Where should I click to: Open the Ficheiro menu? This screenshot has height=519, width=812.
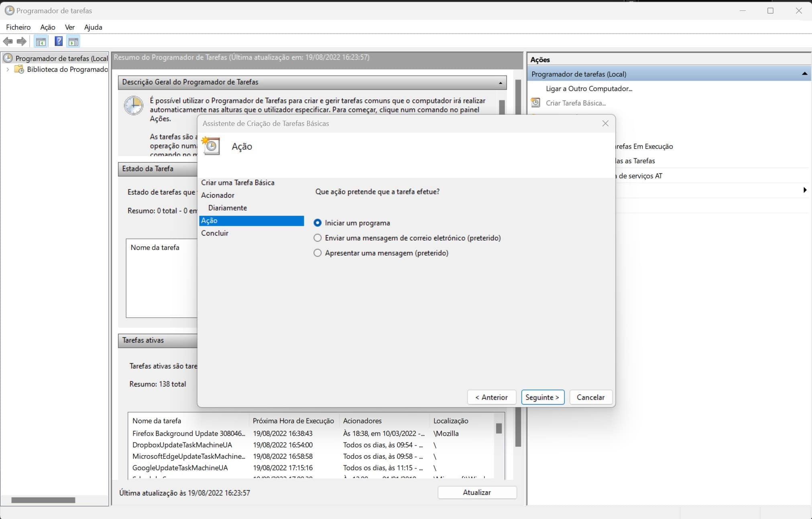click(18, 27)
